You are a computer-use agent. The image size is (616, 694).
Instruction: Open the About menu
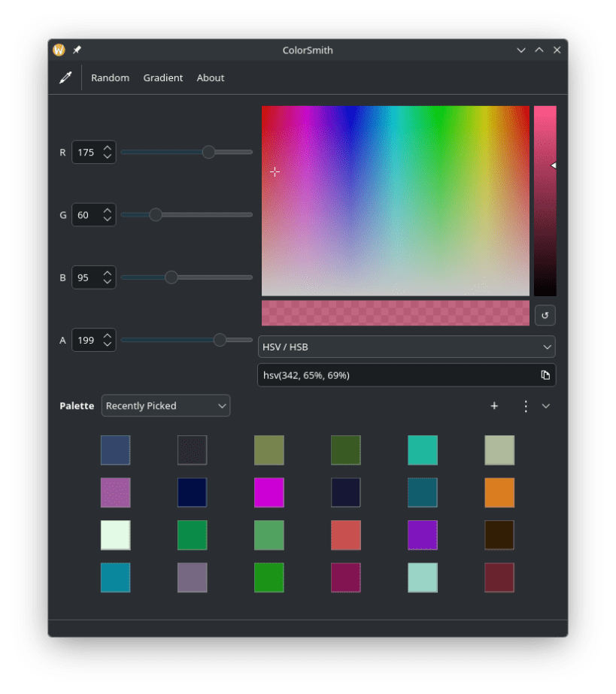pos(210,77)
